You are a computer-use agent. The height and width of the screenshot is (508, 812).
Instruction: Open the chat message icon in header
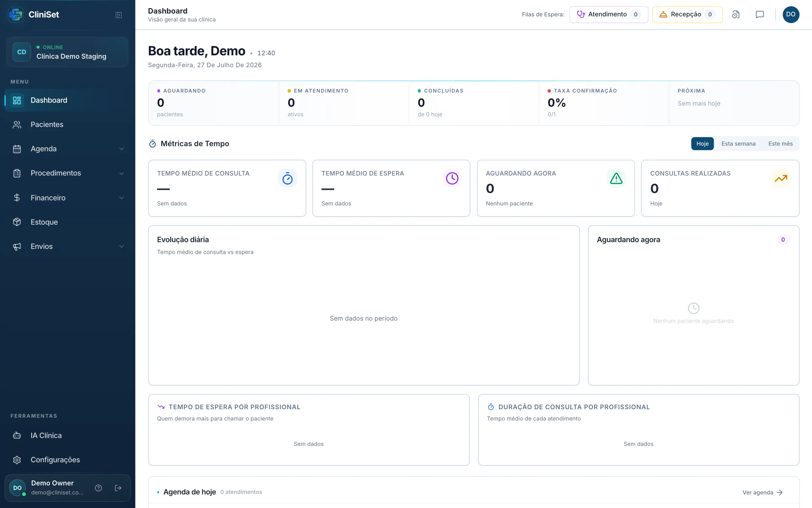[760, 14]
